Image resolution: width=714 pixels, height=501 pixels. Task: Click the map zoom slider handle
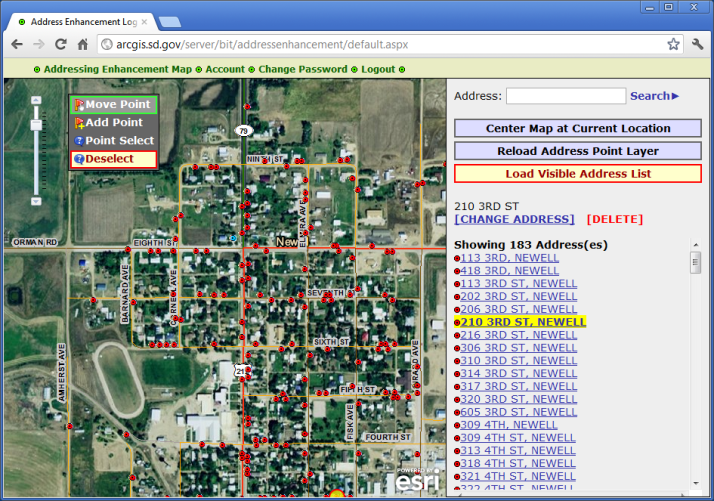click(36, 124)
